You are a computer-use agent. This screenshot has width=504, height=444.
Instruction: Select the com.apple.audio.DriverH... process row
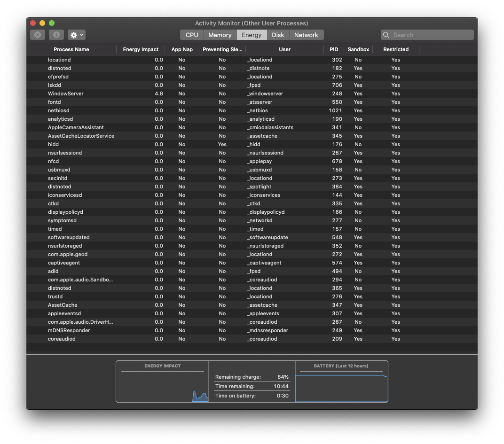point(252,322)
